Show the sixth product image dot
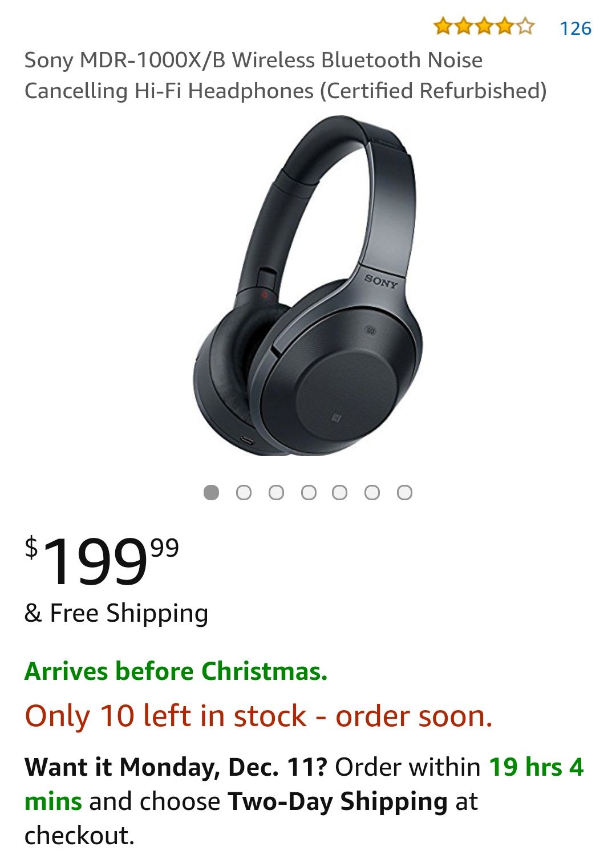Image resolution: width=616 pixels, height=867 pixels. (x=372, y=492)
